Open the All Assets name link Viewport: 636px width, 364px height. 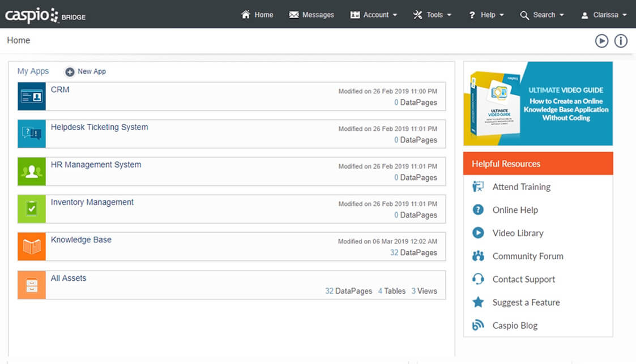69,278
